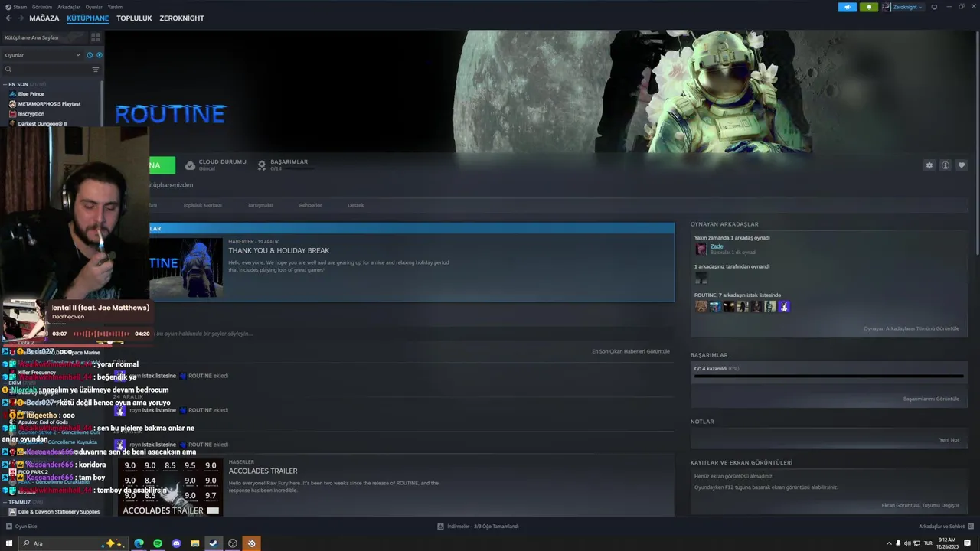
Task: Open Destek support link
Action: click(x=356, y=205)
